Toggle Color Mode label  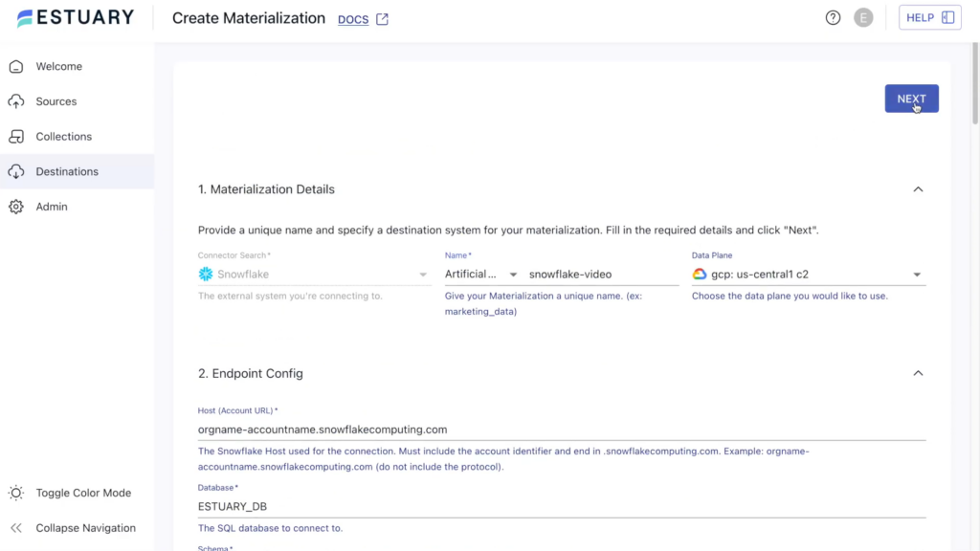tap(83, 493)
